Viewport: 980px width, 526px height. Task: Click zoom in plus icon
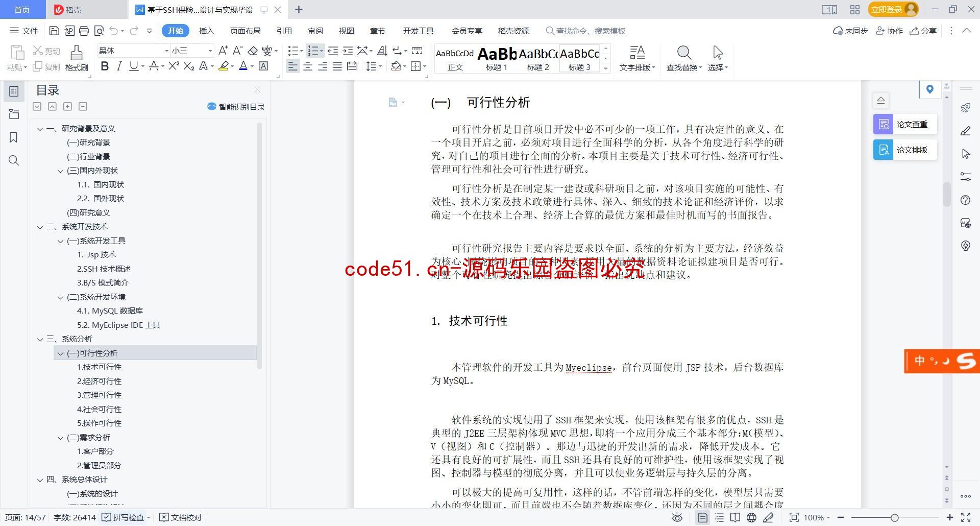tap(949, 517)
